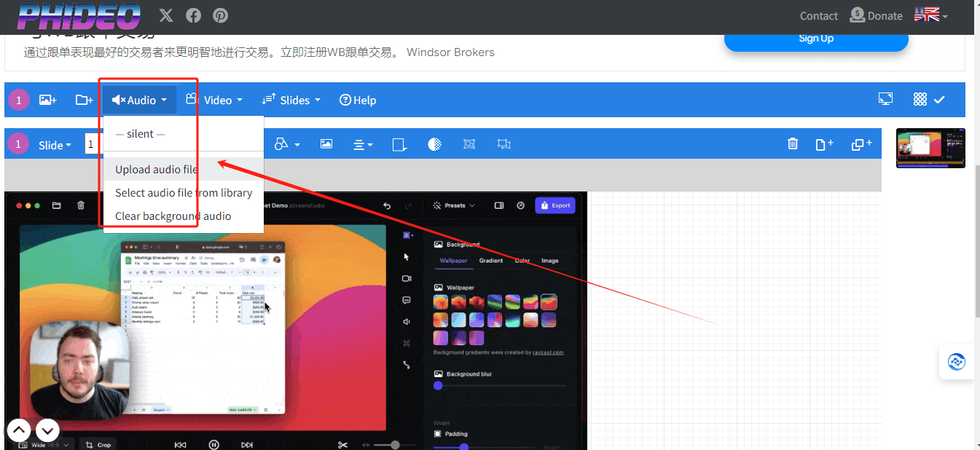Confirm with the checkmark icon
Screen dimensions: 980x450
point(939,99)
